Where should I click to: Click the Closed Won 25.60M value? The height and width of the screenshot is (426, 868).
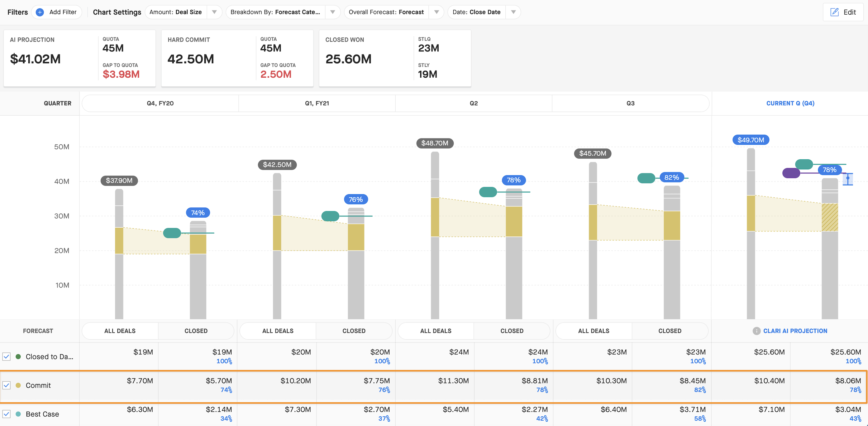tap(348, 59)
